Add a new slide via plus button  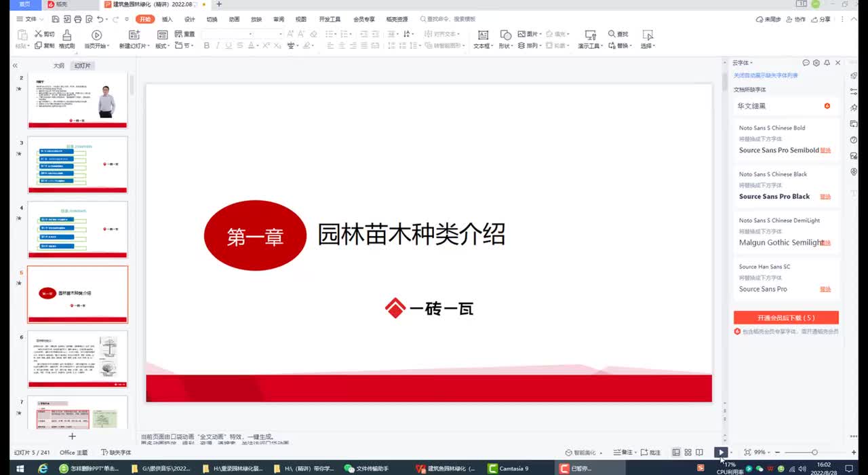(x=72, y=436)
